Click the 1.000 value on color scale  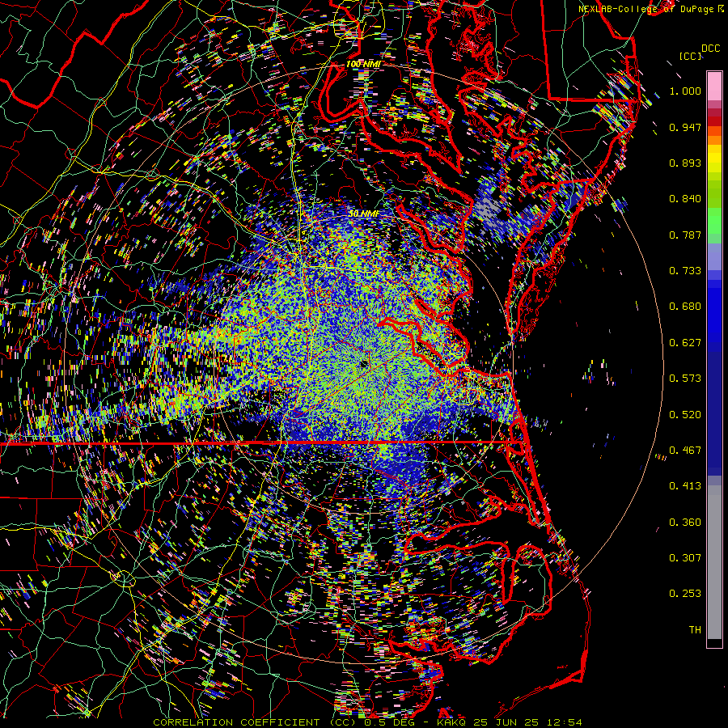pyautogui.click(x=685, y=91)
